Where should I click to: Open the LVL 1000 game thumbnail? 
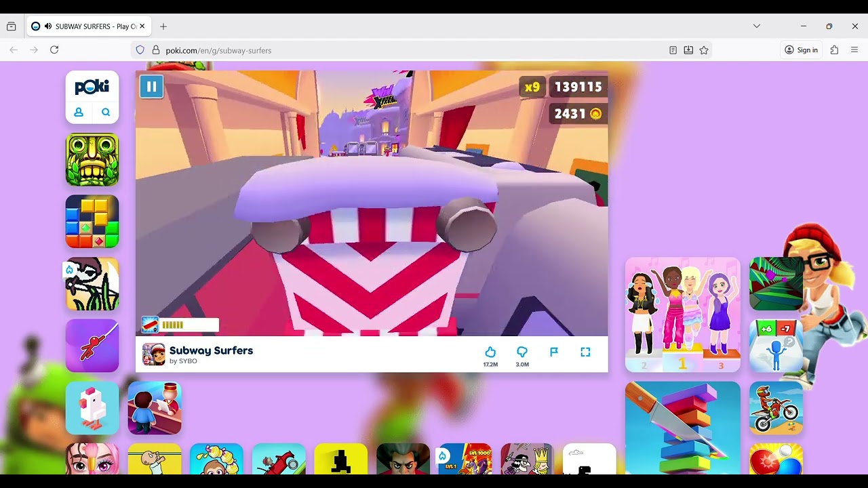(465, 459)
